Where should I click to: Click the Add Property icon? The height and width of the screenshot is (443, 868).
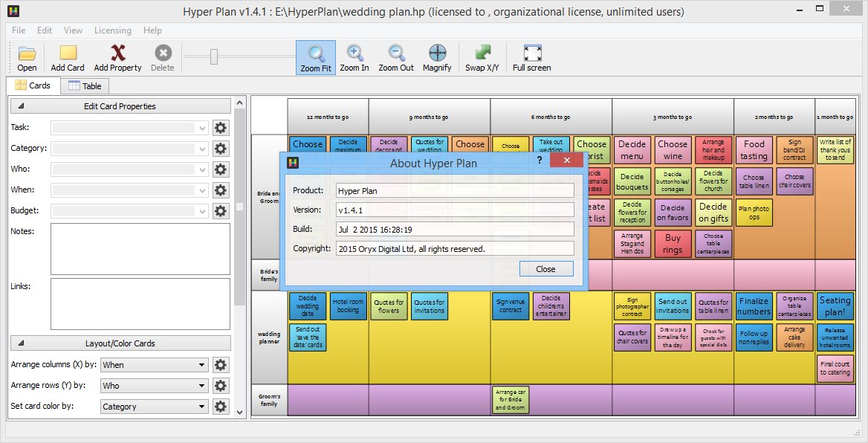117,57
